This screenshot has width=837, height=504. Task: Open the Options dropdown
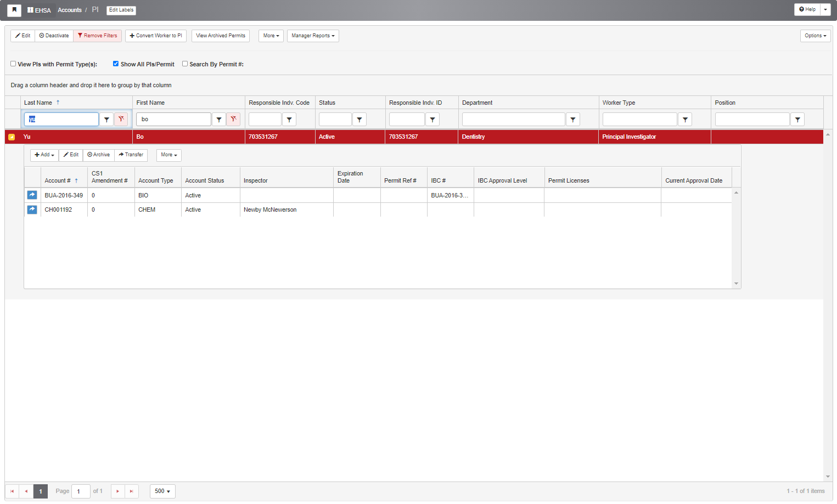coord(815,36)
